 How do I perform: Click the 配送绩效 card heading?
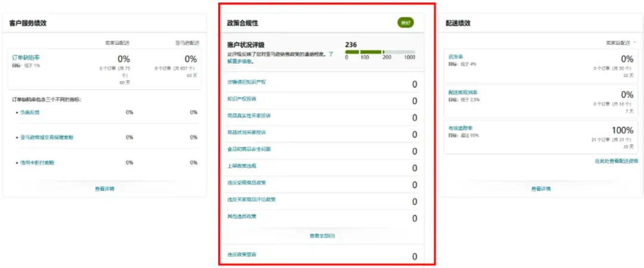pos(458,23)
